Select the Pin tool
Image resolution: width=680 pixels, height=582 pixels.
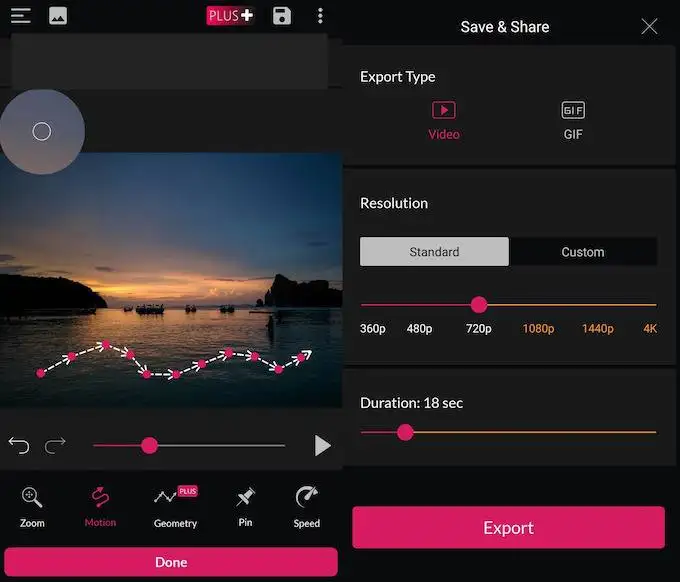(245, 507)
